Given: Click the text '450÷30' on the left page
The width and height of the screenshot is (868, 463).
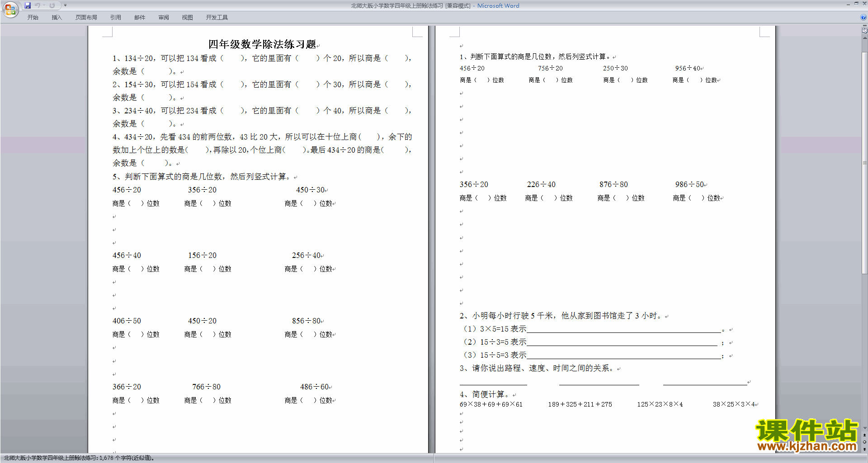Looking at the screenshot, I should point(310,190).
